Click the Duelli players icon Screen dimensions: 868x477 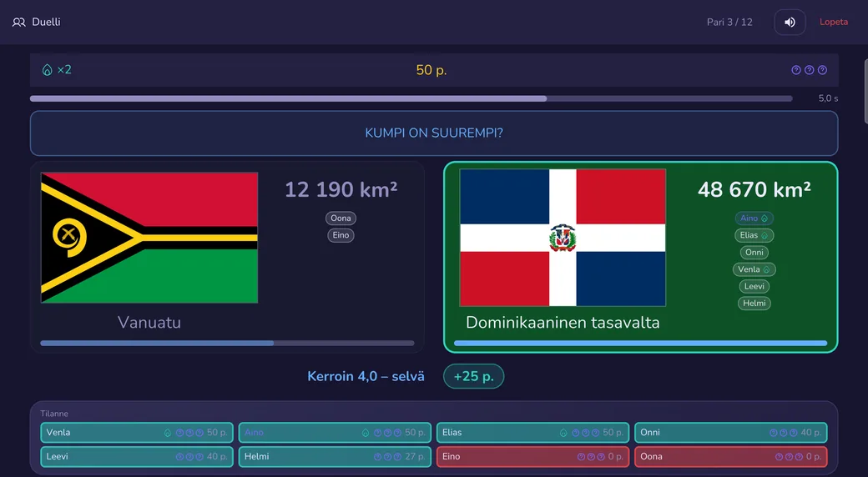click(x=19, y=23)
